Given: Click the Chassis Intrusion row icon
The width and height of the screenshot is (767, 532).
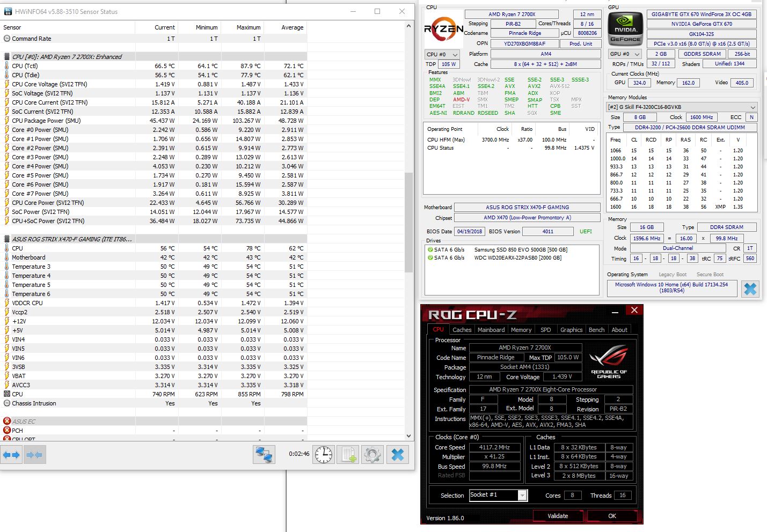Looking at the screenshot, I should [7, 403].
